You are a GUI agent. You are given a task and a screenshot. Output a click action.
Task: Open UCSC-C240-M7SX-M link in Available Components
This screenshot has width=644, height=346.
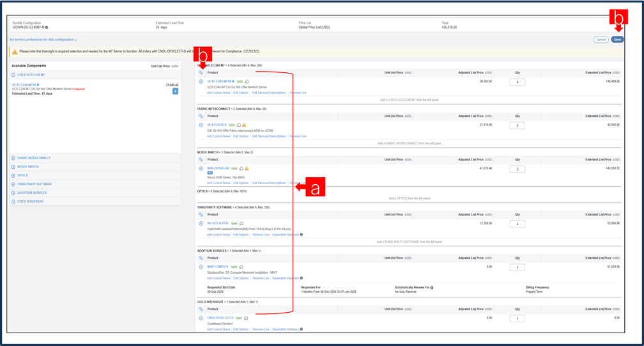pos(26,84)
